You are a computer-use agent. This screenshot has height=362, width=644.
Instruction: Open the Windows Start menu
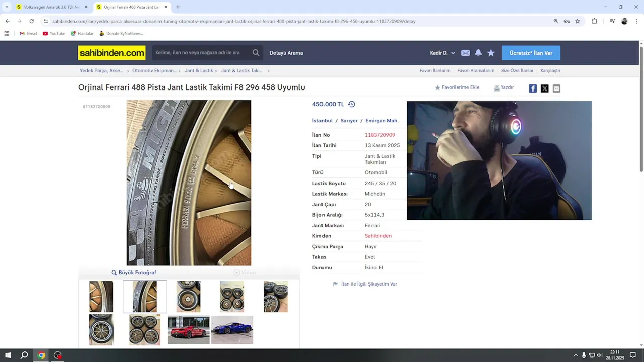coord(8,355)
